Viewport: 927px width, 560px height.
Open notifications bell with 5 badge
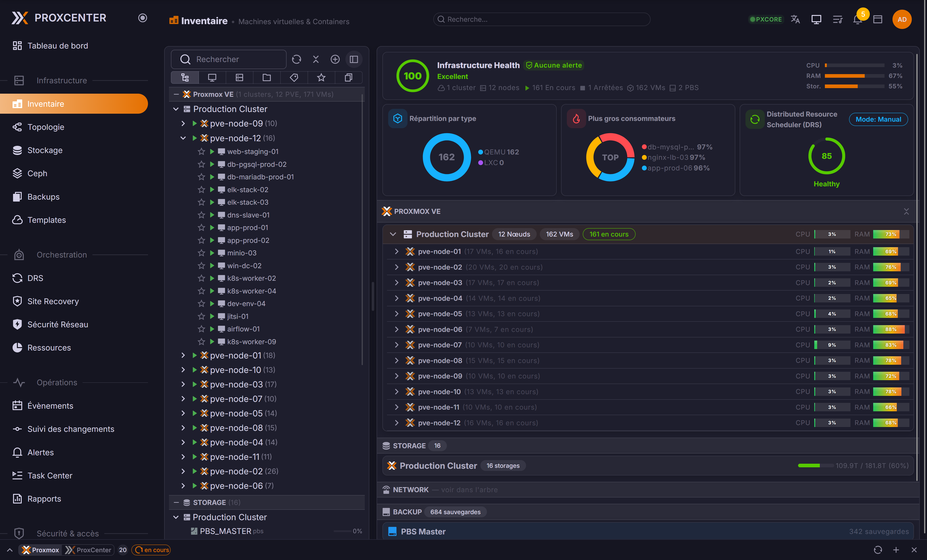pyautogui.click(x=858, y=19)
